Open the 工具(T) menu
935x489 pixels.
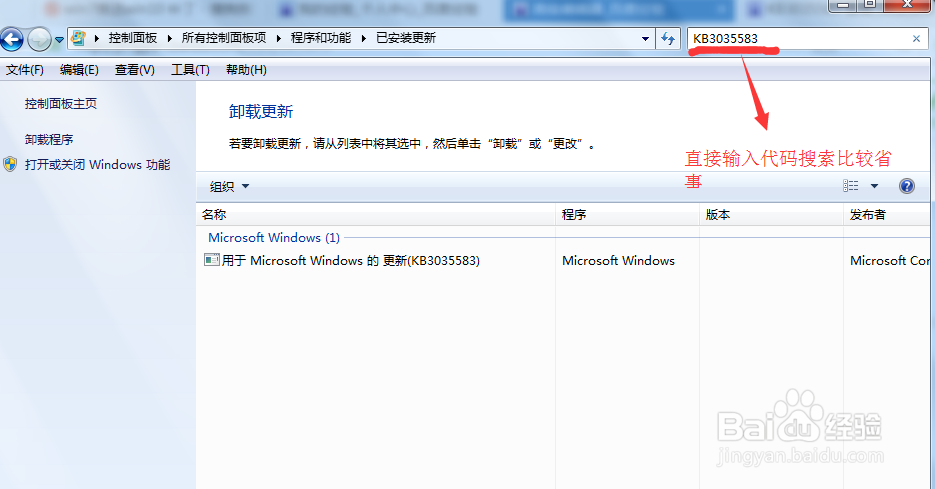[190, 70]
